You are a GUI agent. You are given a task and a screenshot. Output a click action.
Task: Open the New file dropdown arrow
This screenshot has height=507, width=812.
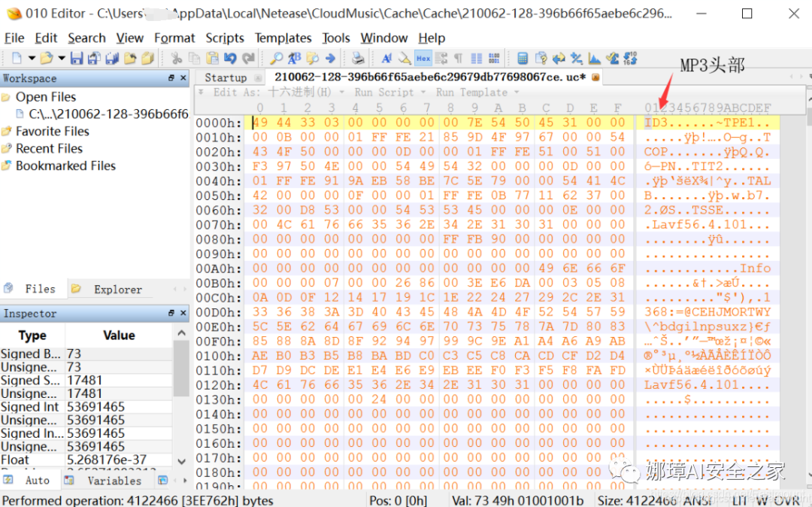click(x=32, y=58)
